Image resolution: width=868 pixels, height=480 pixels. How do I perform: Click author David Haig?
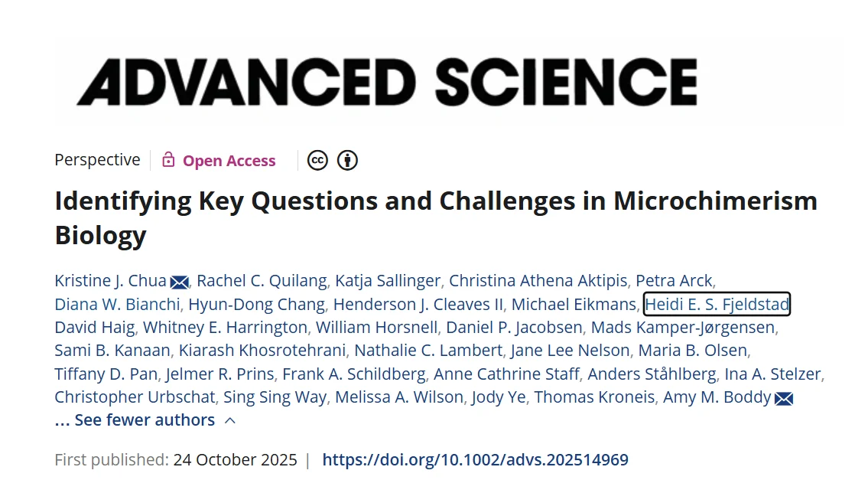pyautogui.click(x=94, y=328)
